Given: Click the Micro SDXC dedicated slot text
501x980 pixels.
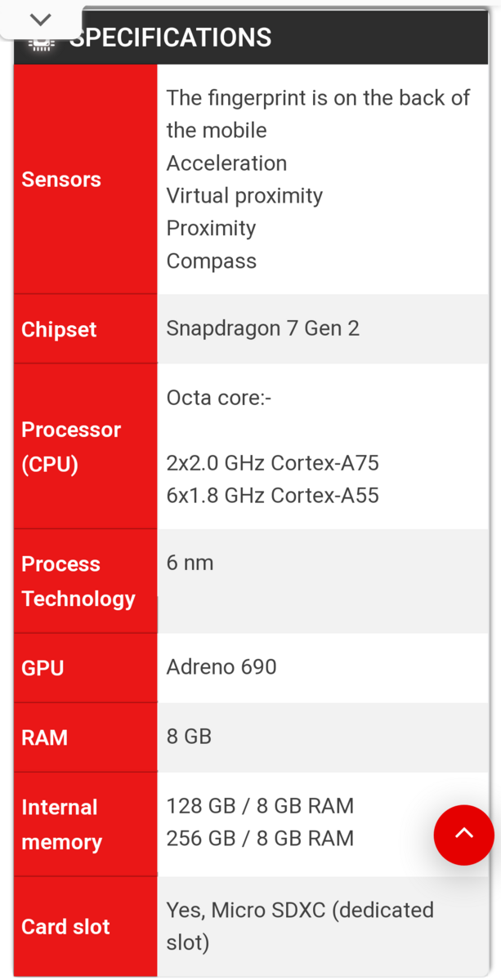Looking at the screenshot, I should pos(299,926).
